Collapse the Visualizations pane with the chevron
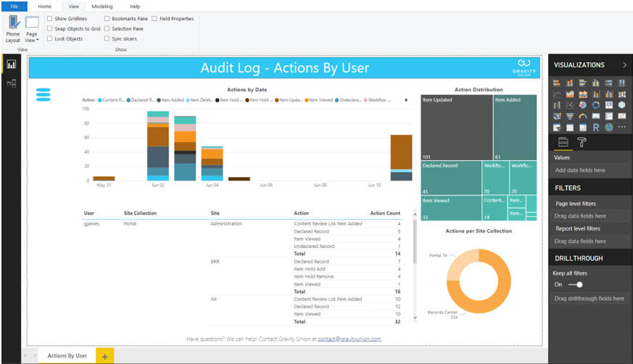This screenshot has width=633, height=364. click(x=624, y=65)
